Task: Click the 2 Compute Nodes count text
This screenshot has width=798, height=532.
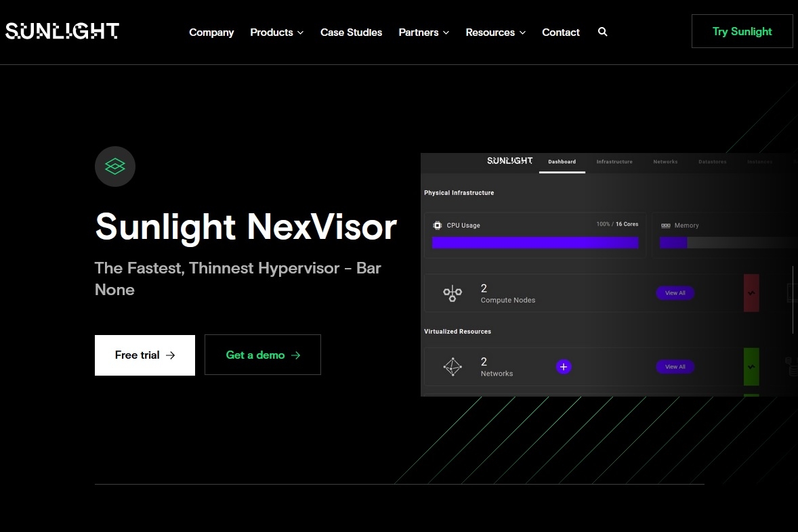Action: 507,294
